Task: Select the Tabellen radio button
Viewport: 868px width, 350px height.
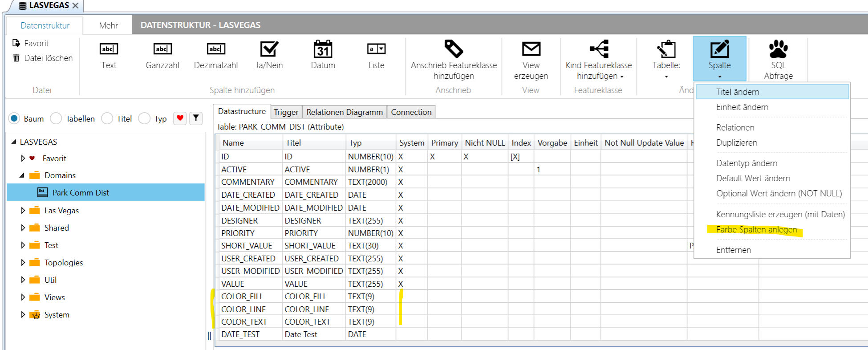Action: click(56, 118)
